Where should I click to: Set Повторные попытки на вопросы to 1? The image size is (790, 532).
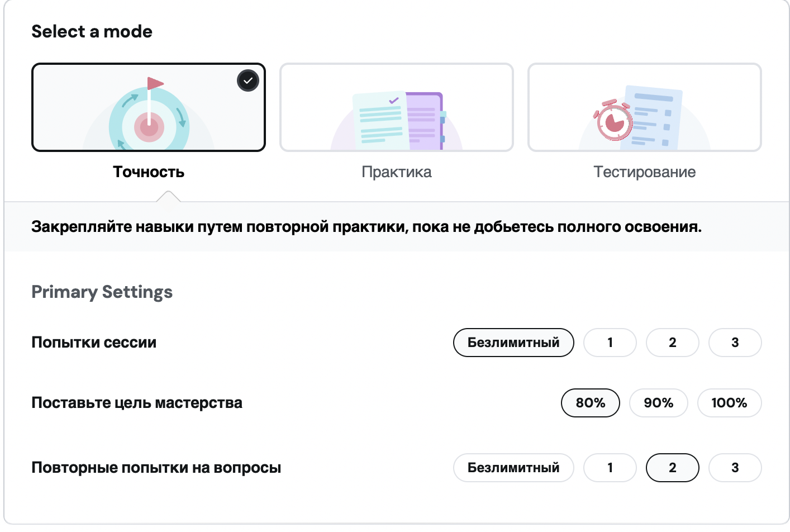[x=610, y=468]
